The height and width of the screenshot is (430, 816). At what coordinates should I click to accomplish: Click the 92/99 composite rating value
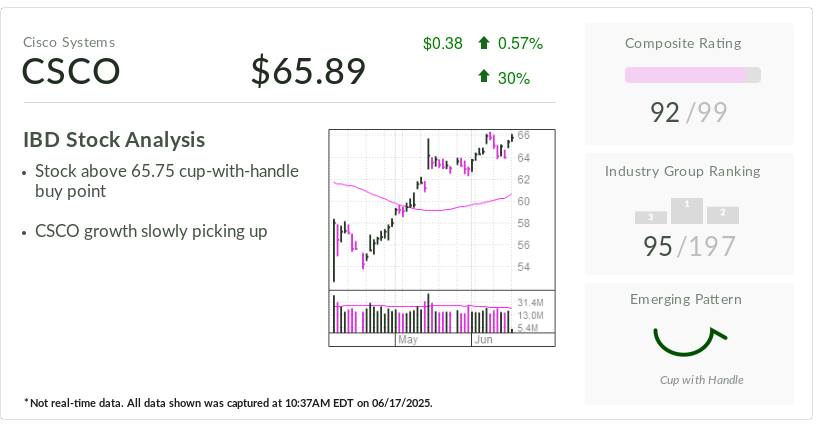(x=688, y=112)
